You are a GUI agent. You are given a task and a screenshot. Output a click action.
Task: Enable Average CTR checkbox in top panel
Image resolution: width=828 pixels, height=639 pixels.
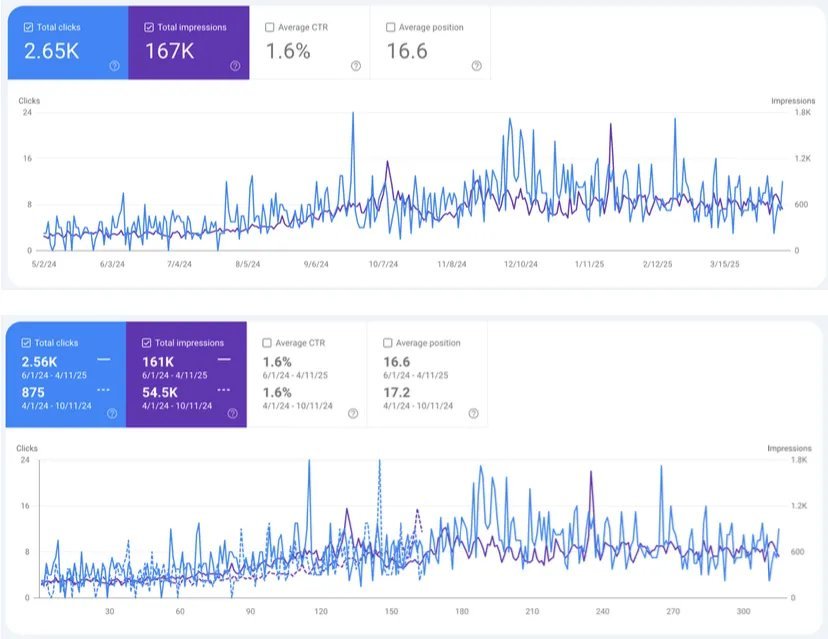(x=269, y=27)
